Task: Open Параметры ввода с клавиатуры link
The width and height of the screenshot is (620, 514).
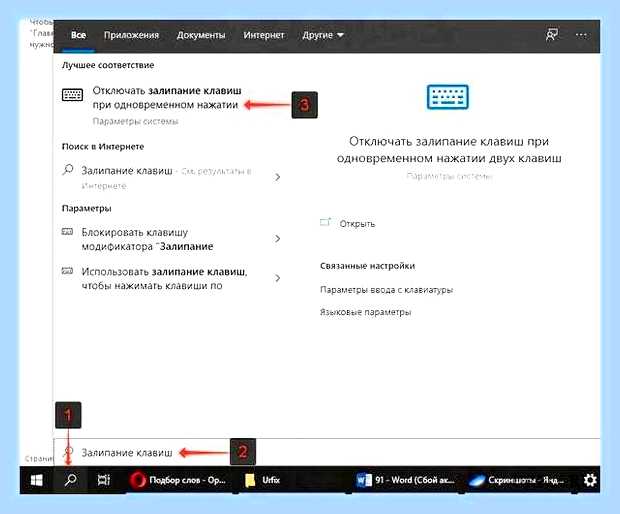Action: point(386,290)
